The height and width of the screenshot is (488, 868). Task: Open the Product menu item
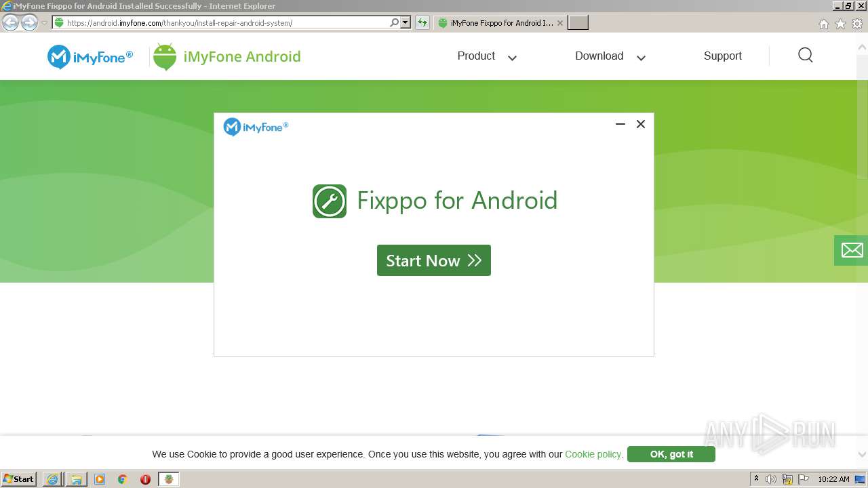pos(476,56)
